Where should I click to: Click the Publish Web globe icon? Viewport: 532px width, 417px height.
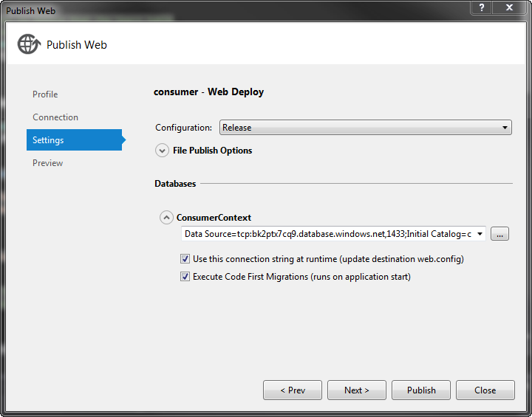(x=29, y=44)
